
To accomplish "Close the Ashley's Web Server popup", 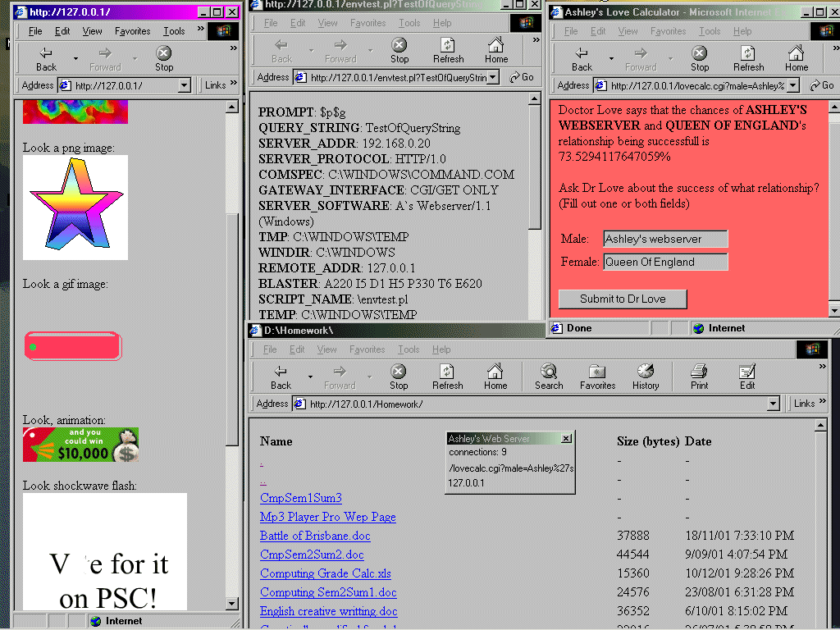I will tap(566, 439).
